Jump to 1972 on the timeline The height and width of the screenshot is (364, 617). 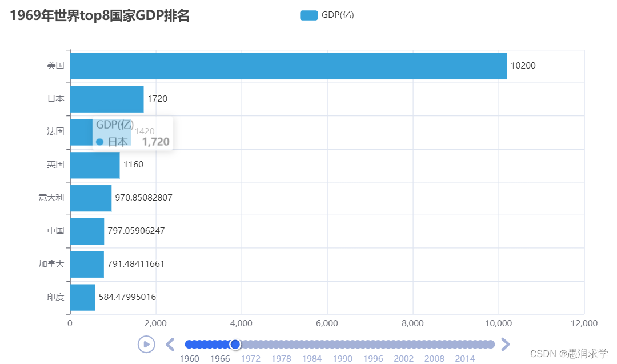point(251,358)
